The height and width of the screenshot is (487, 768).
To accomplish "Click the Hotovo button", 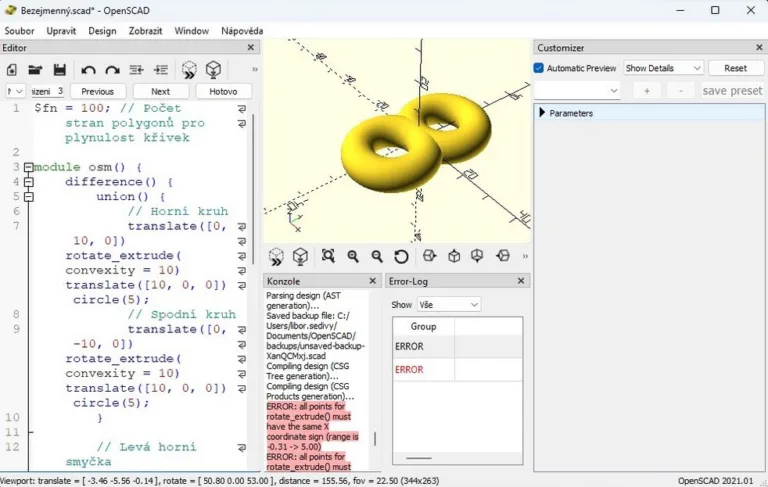I will (x=223, y=91).
